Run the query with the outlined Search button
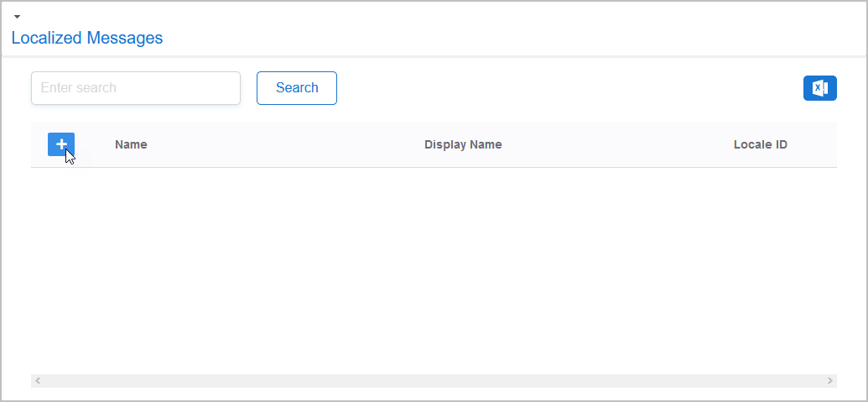 296,88
